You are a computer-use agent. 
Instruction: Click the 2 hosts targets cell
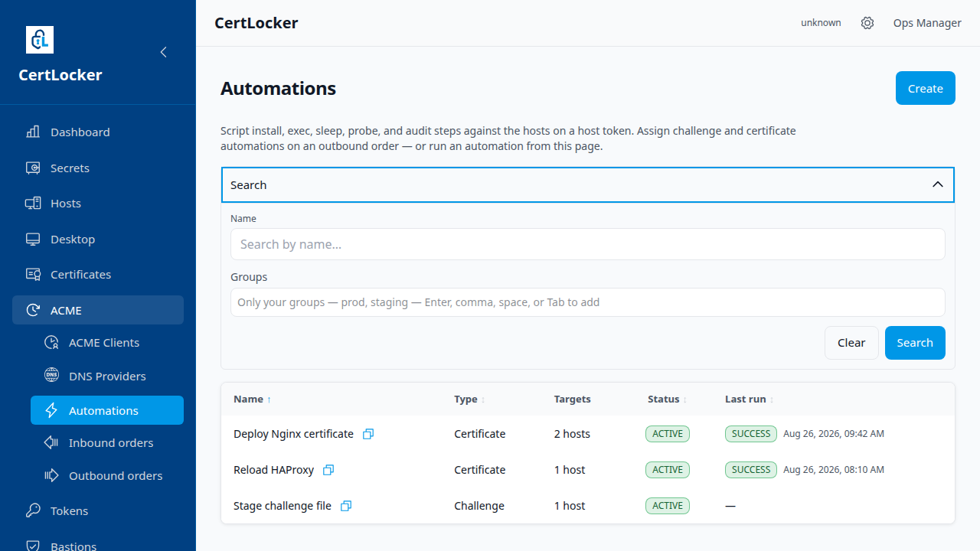(x=572, y=434)
